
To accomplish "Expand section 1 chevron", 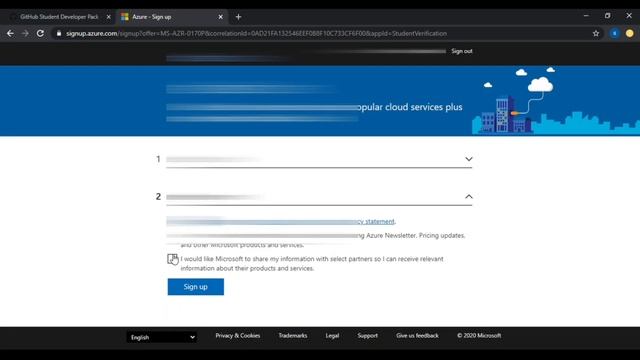I will [469, 159].
